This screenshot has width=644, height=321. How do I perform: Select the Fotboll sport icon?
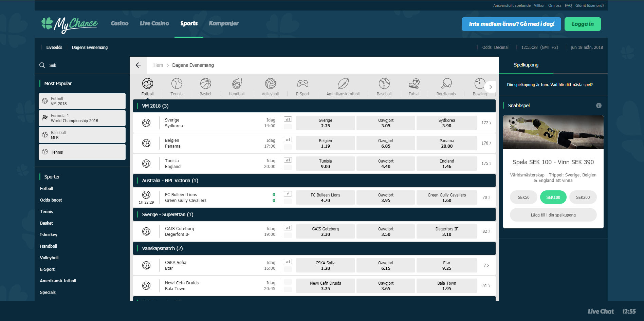(x=148, y=83)
